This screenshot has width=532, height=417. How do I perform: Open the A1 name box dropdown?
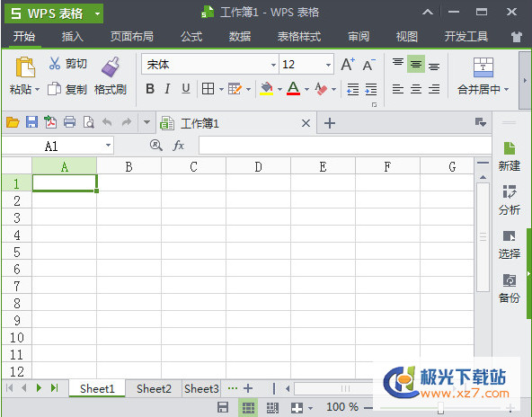coord(108,146)
